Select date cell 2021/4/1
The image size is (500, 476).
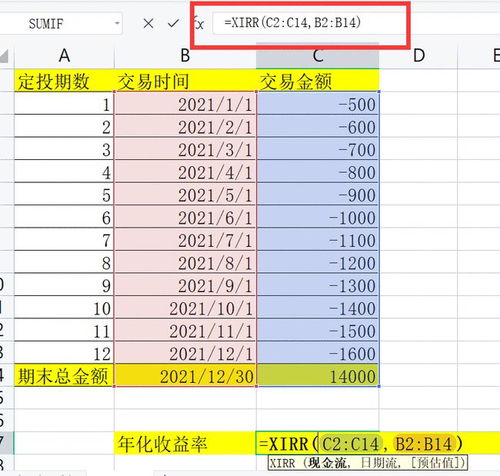click(x=185, y=172)
